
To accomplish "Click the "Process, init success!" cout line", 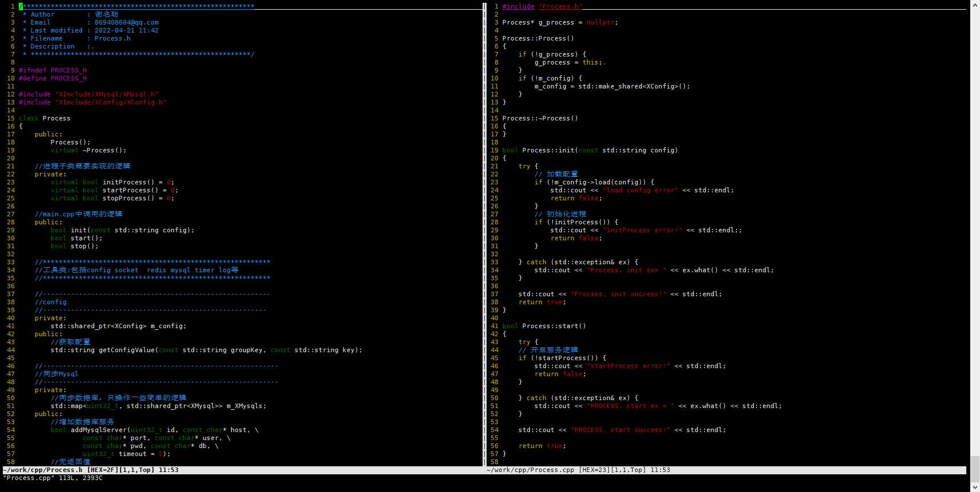I will [x=620, y=295].
